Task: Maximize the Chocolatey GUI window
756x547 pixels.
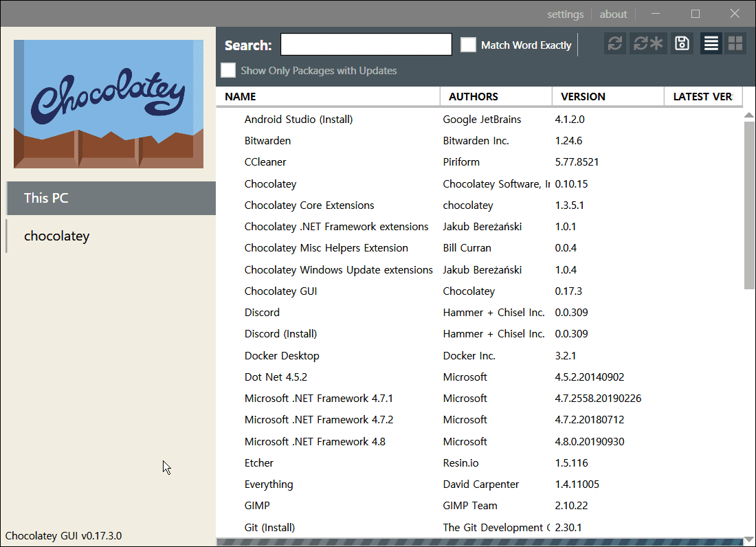Action: point(696,14)
